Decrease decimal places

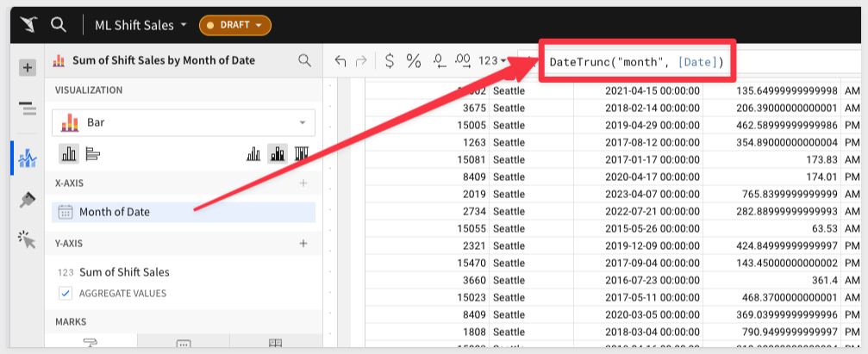coord(439,60)
